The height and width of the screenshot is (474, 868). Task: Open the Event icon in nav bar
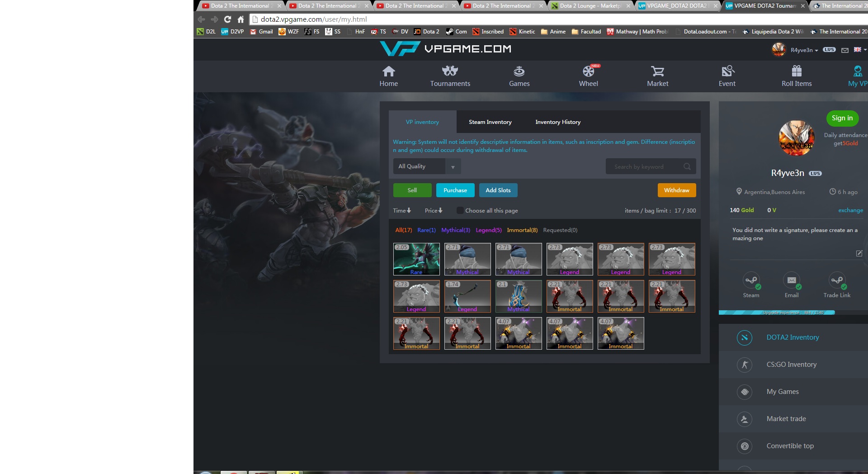point(727,71)
